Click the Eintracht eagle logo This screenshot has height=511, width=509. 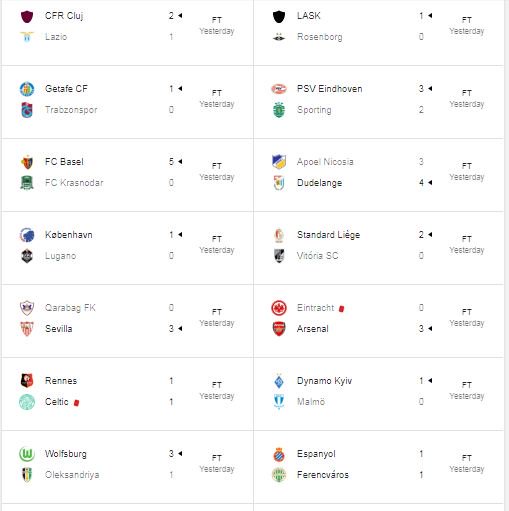point(279,308)
